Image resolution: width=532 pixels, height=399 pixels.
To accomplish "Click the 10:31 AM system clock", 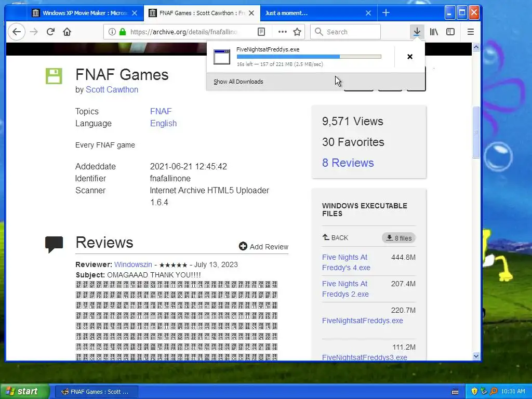I will [x=513, y=392].
